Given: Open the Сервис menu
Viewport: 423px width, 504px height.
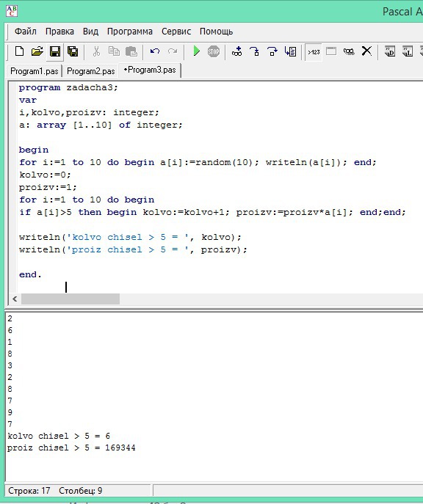Looking at the screenshot, I should [176, 31].
